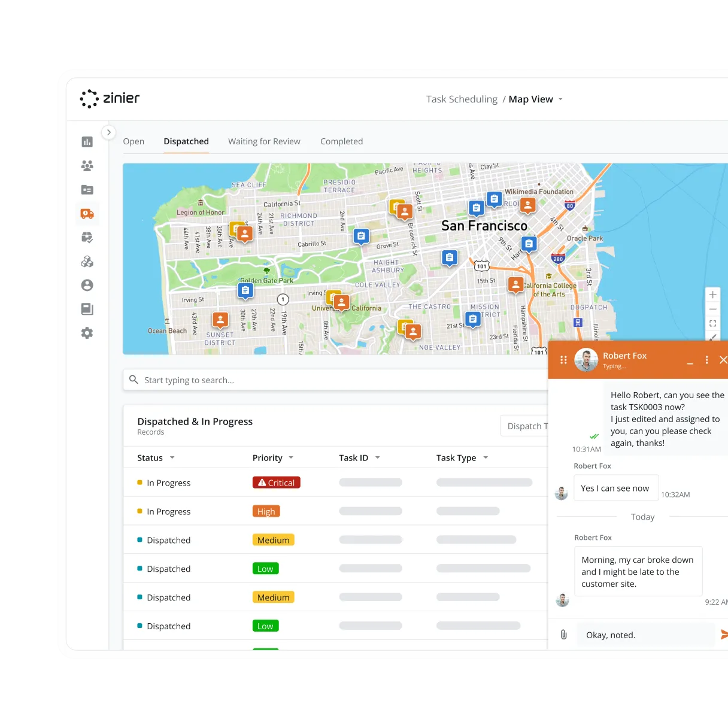The height and width of the screenshot is (728, 728).
Task: Sort by Task Type column dropdown
Action: pyautogui.click(x=486, y=457)
